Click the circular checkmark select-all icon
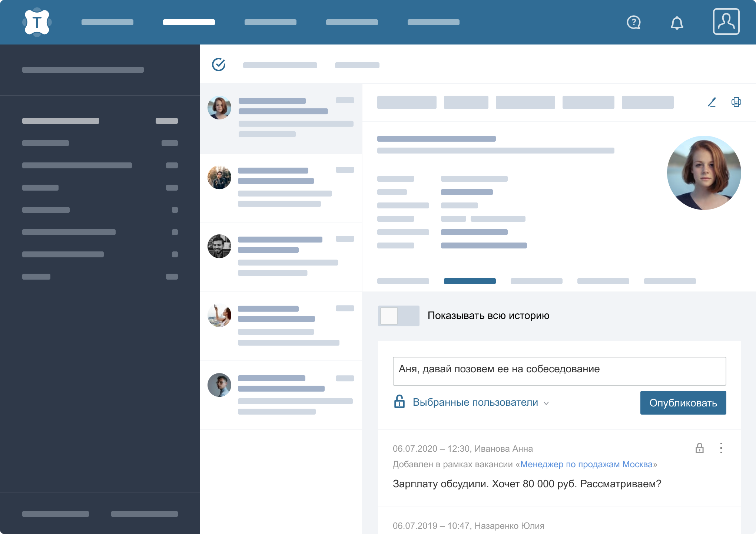Image resolution: width=756 pixels, height=534 pixels. (219, 65)
